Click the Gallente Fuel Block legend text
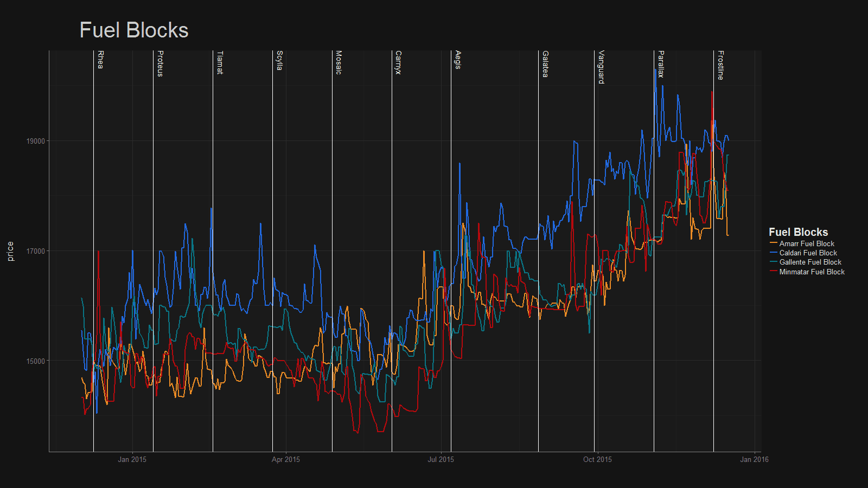 810,262
